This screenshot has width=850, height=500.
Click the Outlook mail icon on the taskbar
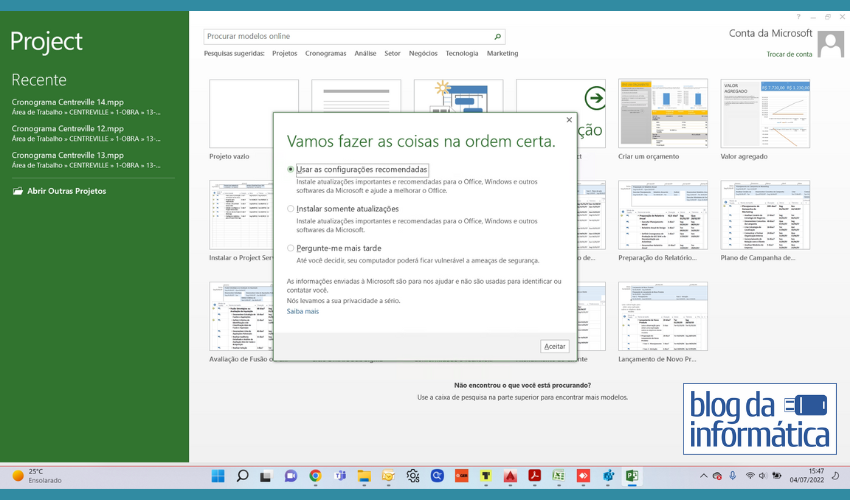click(x=388, y=476)
